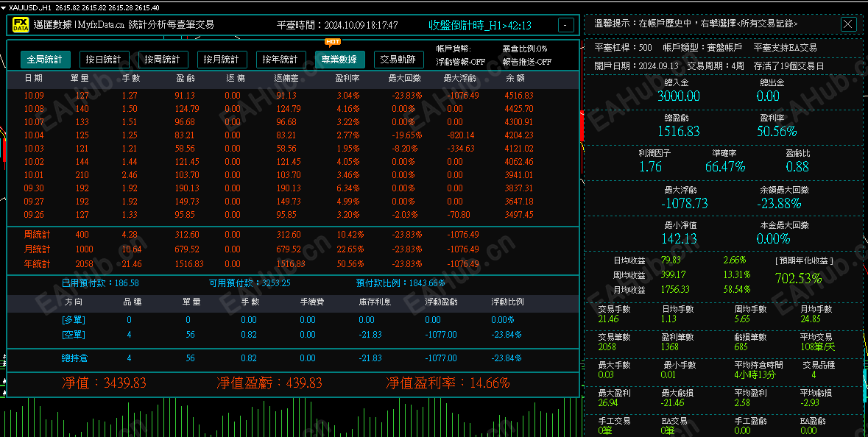The image size is (868, 437).
Task: Open 按月統計 monthly statistics
Action: click(x=222, y=59)
